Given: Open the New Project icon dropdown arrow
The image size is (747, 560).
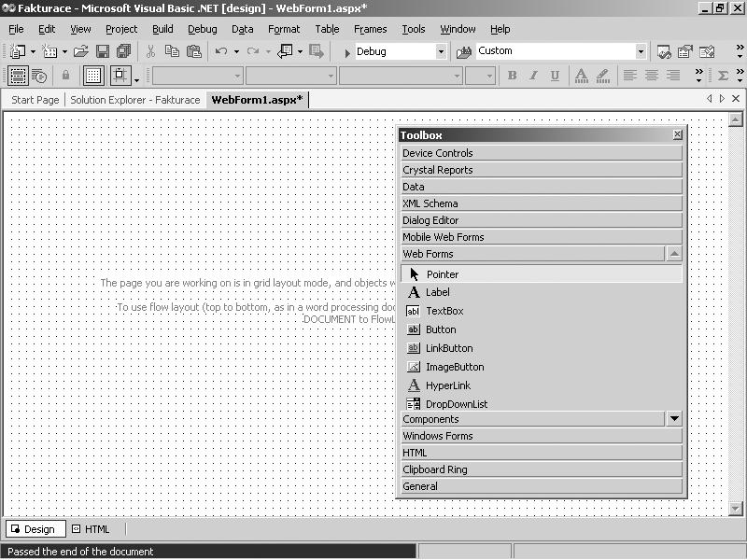Looking at the screenshot, I should pos(33,51).
